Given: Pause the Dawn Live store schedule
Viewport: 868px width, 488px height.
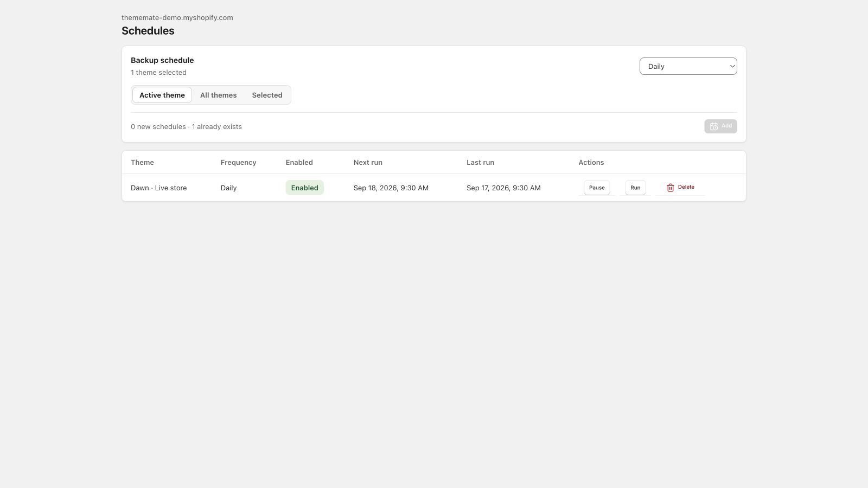Looking at the screenshot, I should coord(597,188).
